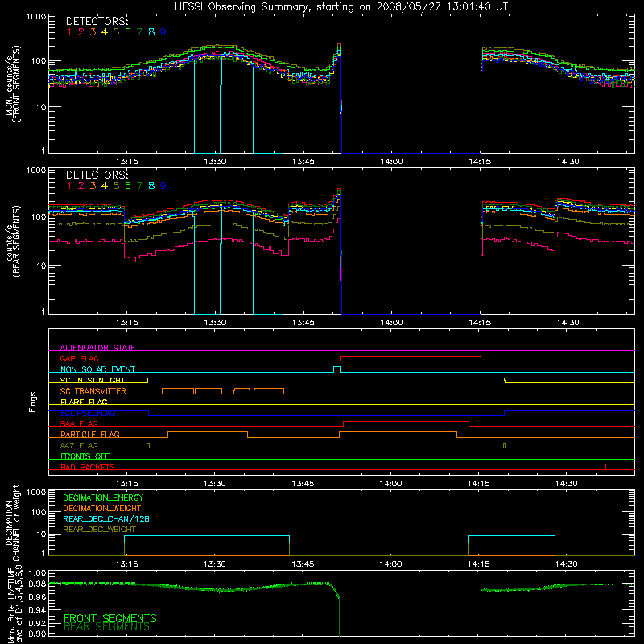Click blue detector '9' in rear segments legend

tap(163, 186)
